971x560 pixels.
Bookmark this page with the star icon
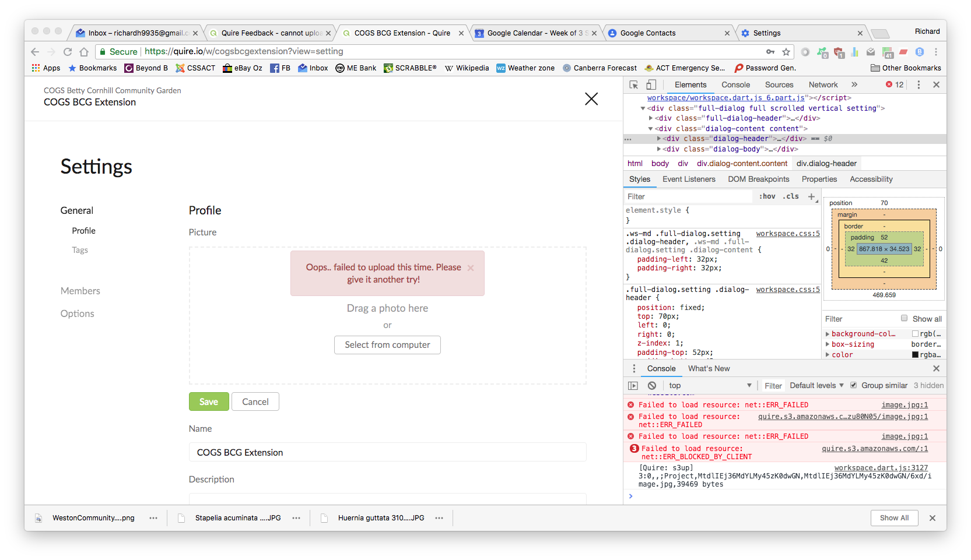click(x=786, y=52)
